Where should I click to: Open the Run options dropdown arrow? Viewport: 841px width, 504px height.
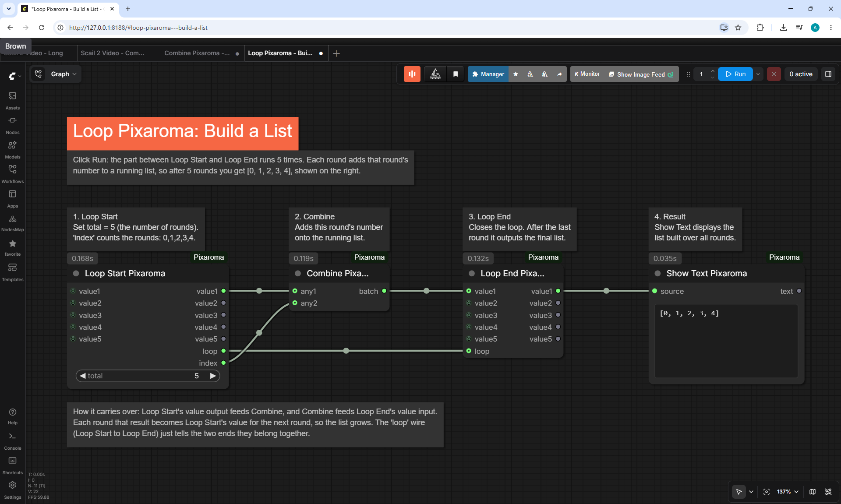(758, 74)
